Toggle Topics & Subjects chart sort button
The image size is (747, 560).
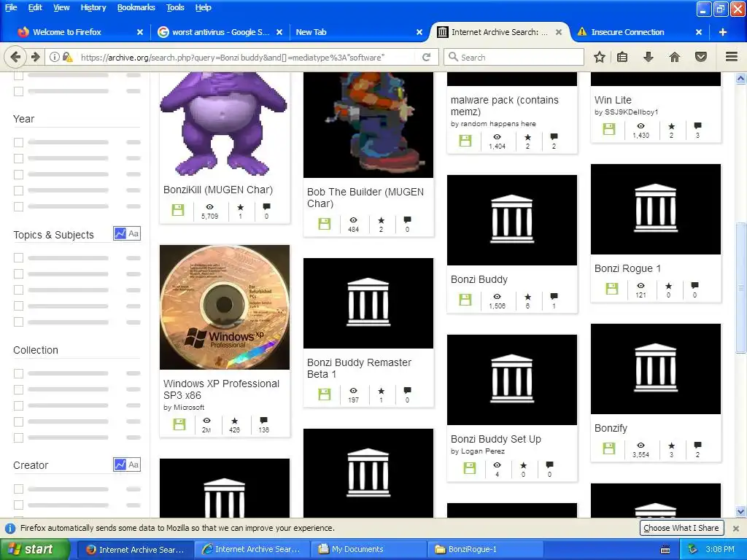coord(120,233)
